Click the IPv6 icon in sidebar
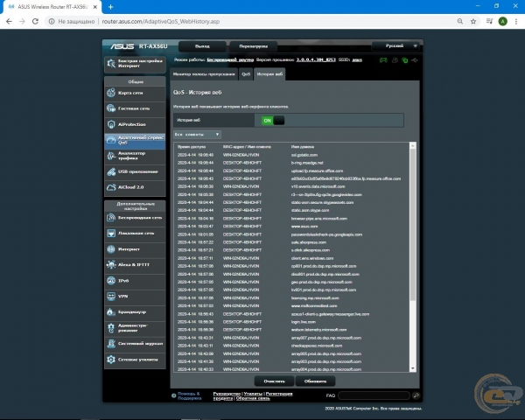 coord(111,281)
